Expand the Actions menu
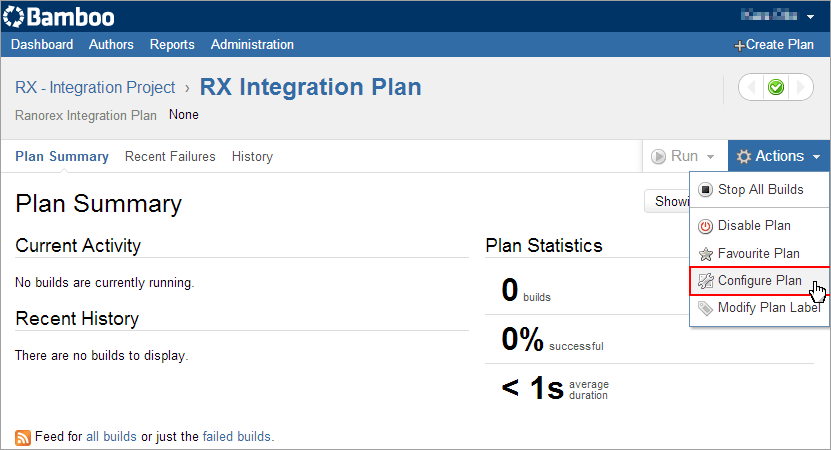 (x=779, y=156)
